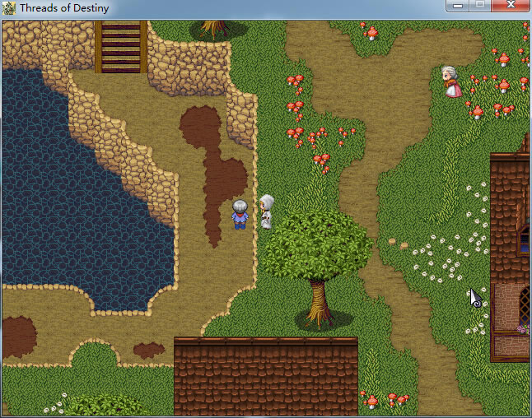This screenshot has height=418, width=532.
Task: Click the trunk of the large tree
Action: click(318, 300)
